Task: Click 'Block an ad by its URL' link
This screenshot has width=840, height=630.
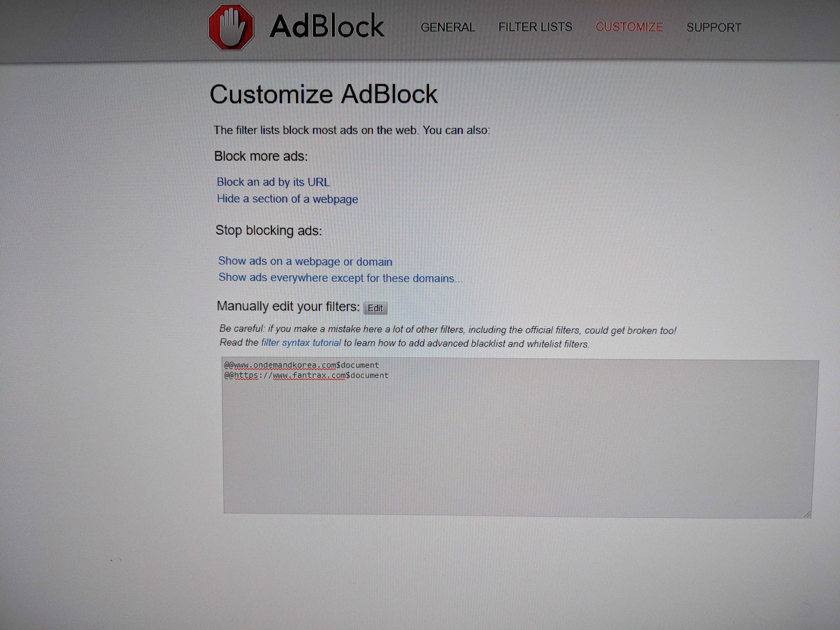Action: 273,182
